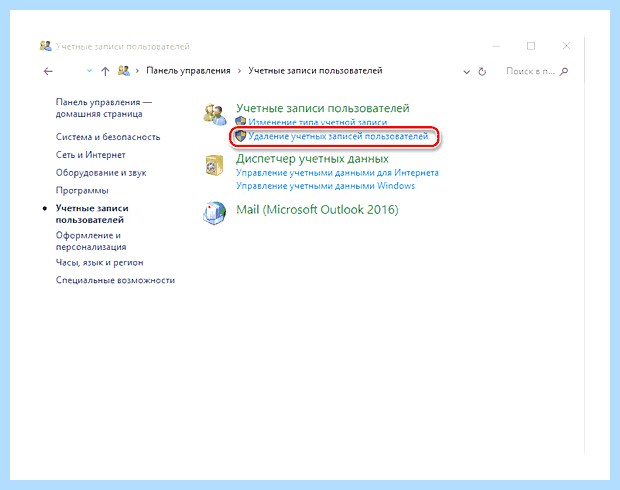Refresh the Control Panel view

(482, 72)
